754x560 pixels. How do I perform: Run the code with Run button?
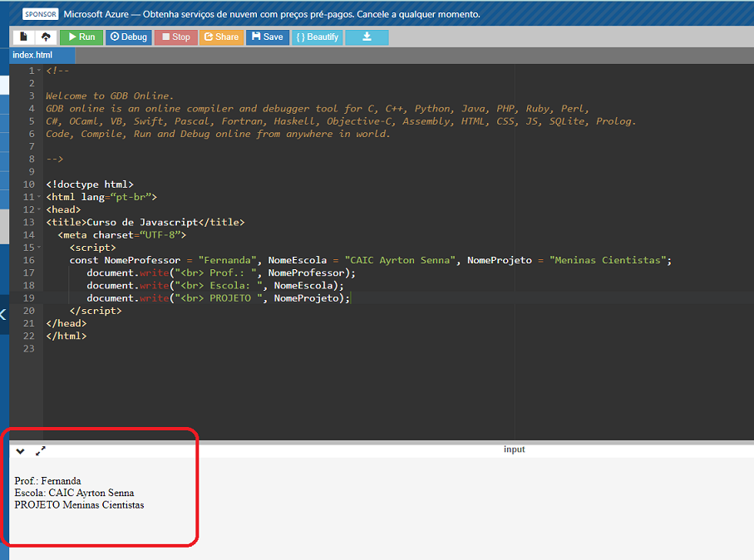pos(81,37)
